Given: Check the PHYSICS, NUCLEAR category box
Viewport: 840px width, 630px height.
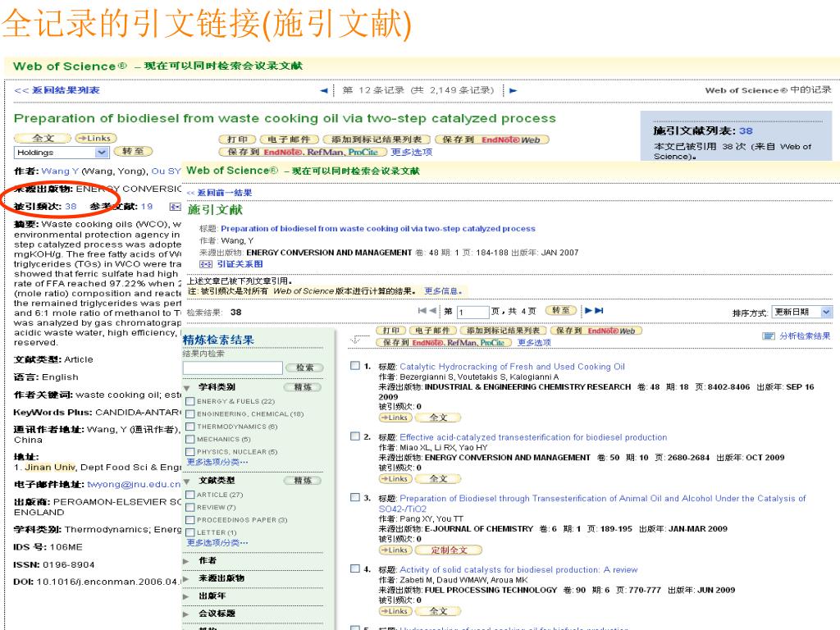Looking at the screenshot, I should (x=189, y=452).
